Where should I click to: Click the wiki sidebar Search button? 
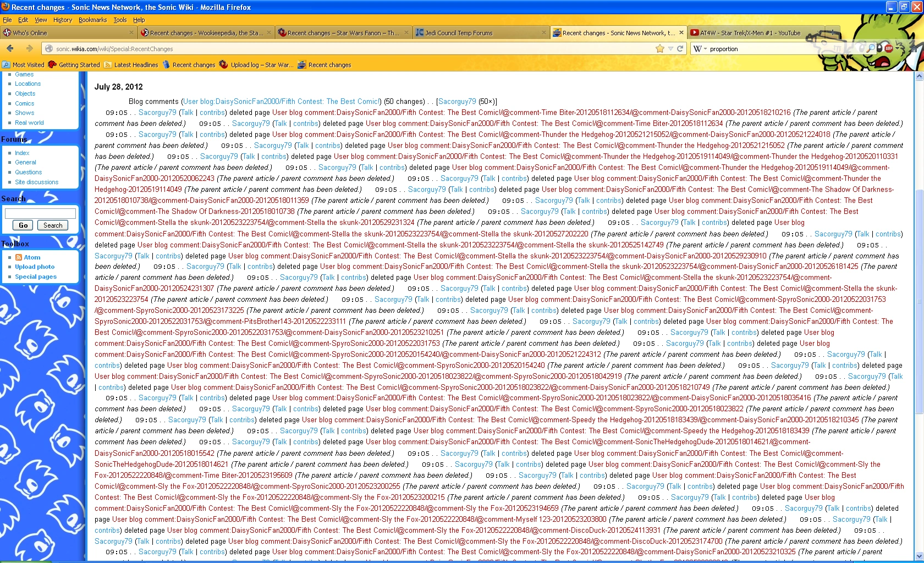53,225
